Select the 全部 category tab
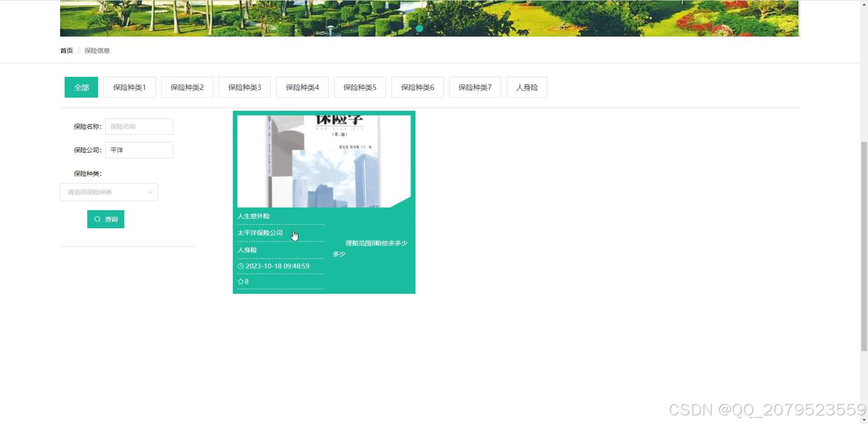Screen dimensions: 868x424 coord(81,87)
